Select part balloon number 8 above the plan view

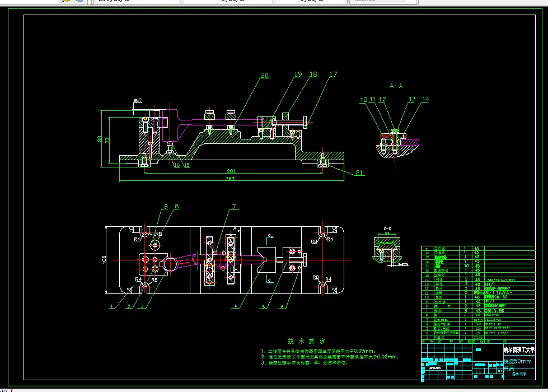coord(177,206)
